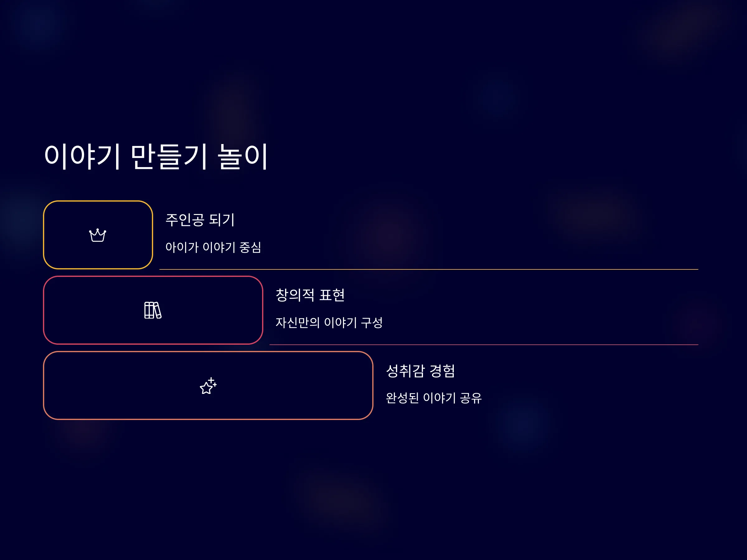Click the word 놀이 in the title
The width and height of the screenshot is (747, 560).
point(243,156)
